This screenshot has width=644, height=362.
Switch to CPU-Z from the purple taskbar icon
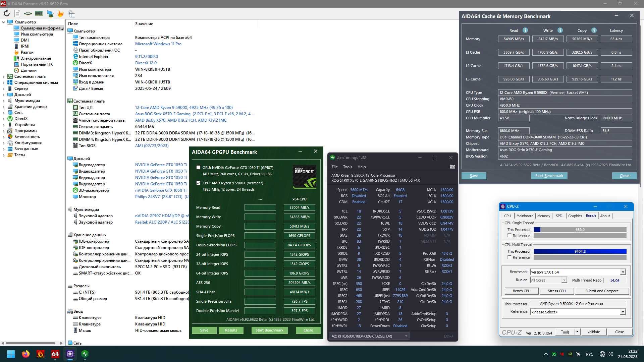(x=70, y=354)
